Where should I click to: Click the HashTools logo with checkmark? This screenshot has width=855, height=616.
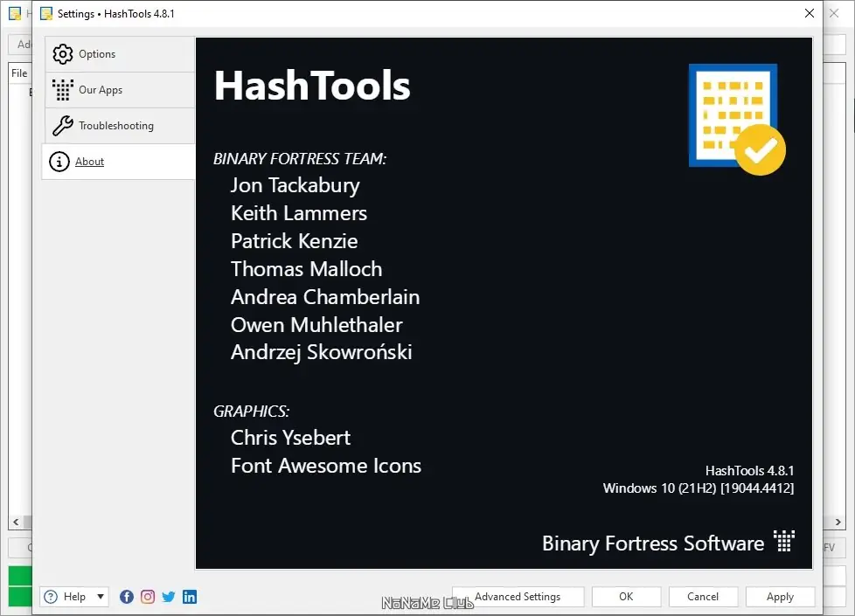(x=737, y=120)
